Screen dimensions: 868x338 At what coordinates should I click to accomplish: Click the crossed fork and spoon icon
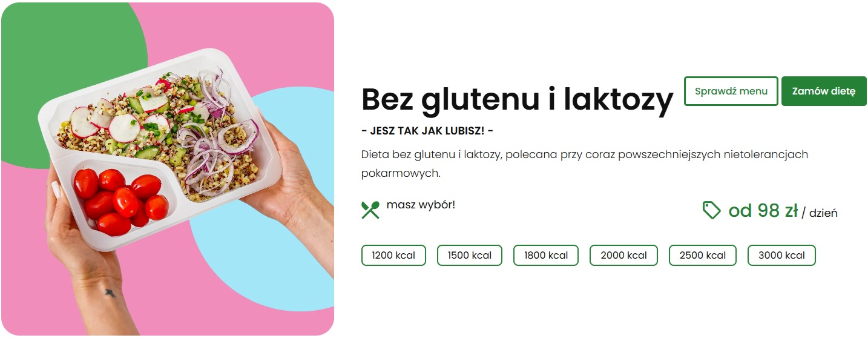pos(370,210)
